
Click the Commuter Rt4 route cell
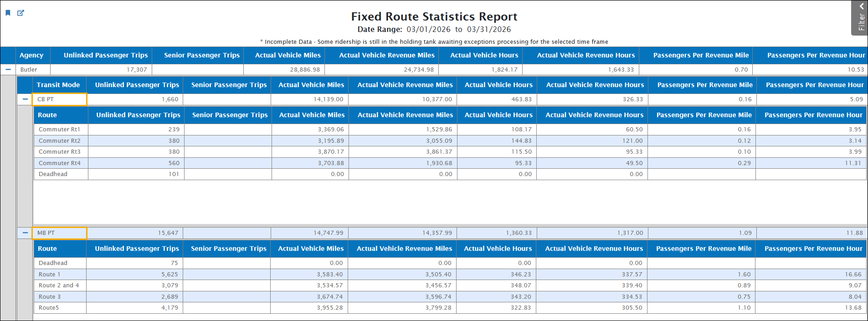pyautogui.click(x=60, y=163)
